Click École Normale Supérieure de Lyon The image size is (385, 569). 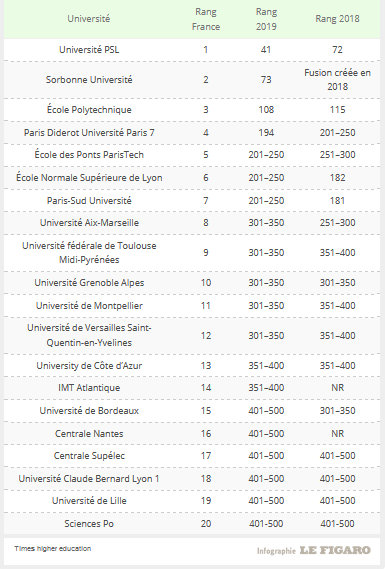tap(89, 178)
